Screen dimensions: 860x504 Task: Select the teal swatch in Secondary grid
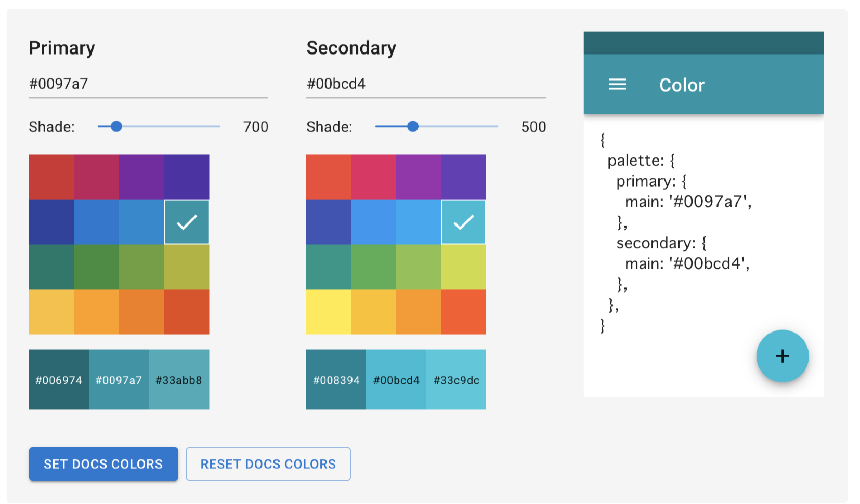click(328, 267)
